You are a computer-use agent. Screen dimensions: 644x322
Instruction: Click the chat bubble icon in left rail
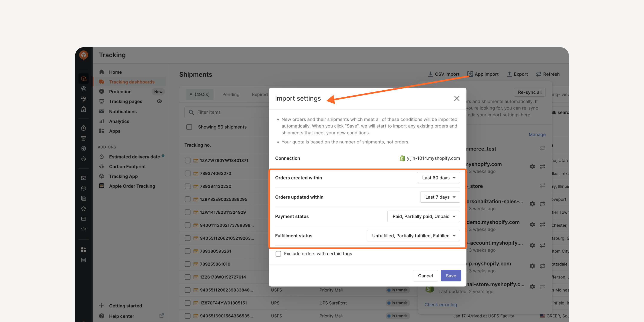click(x=84, y=188)
